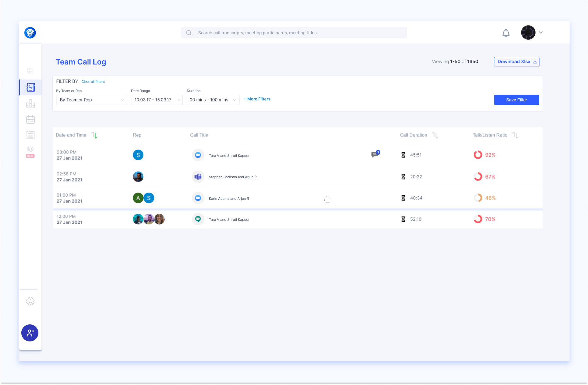Click hourglass icon beside 40:34
Image resolution: width=588 pixels, height=385 pixels.
click(x=403, y=198)
